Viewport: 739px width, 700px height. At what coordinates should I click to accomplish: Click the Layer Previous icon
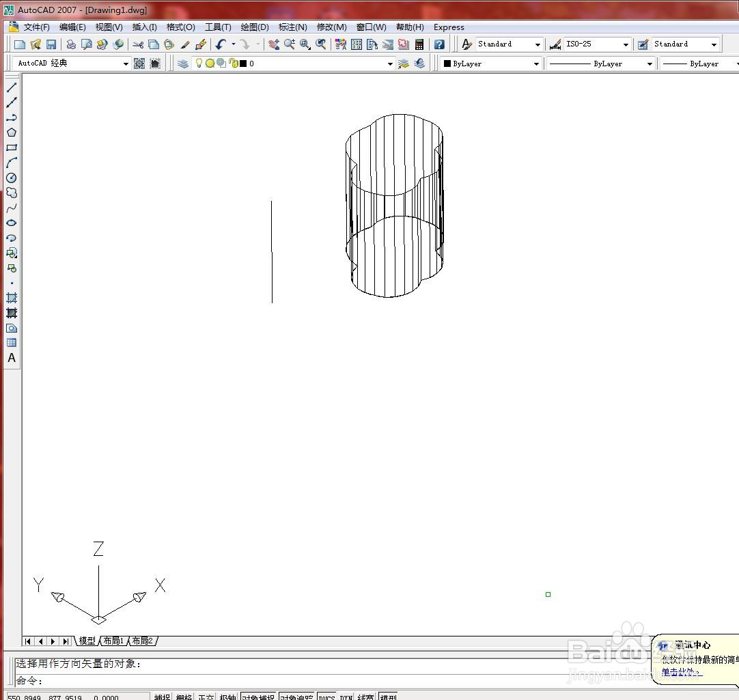coord(419,64)
